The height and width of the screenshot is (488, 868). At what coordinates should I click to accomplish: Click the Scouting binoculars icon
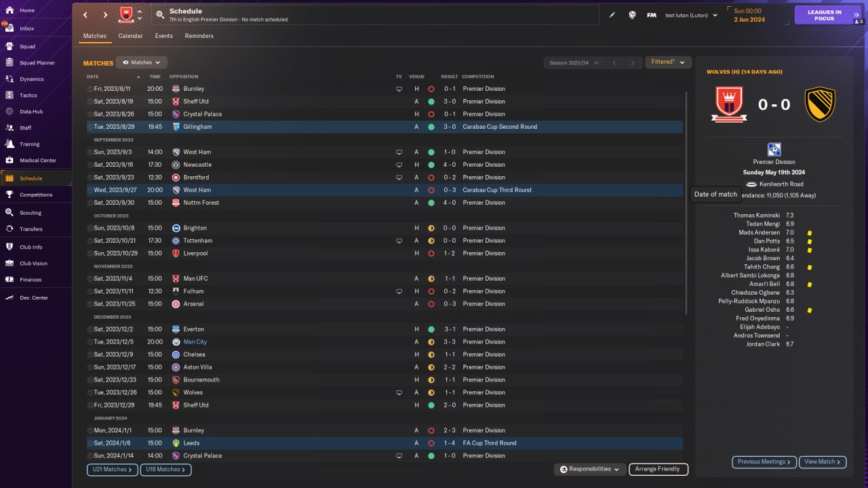pyautogui.click(x=9, y=213)
